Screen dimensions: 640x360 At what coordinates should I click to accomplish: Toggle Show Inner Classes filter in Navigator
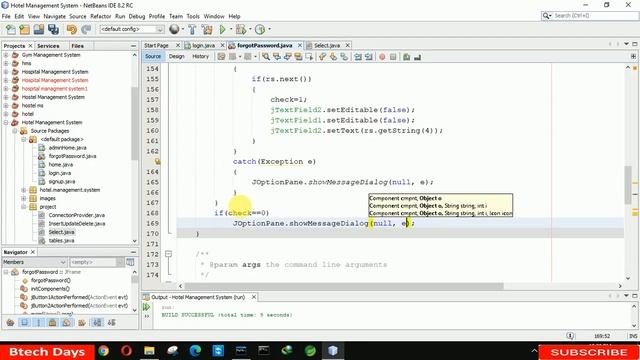click(67, 323)
